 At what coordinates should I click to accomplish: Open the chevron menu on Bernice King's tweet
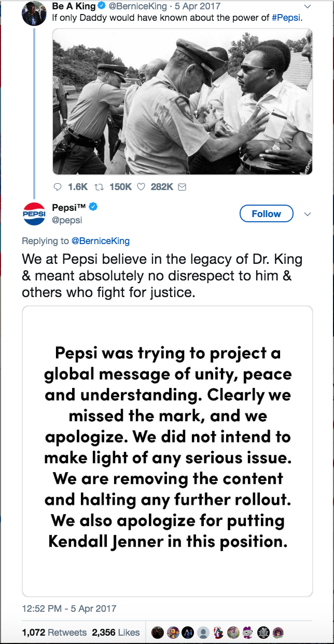click(x=307, y=7)
